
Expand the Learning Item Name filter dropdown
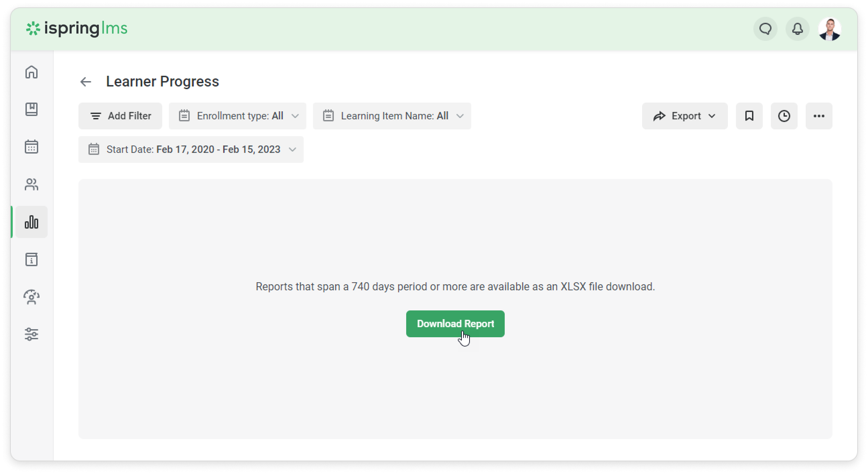tap(391, 116)
